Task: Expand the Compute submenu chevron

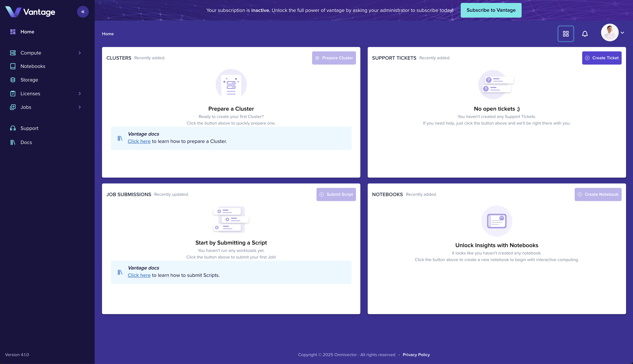Action: tap(80, 53)
